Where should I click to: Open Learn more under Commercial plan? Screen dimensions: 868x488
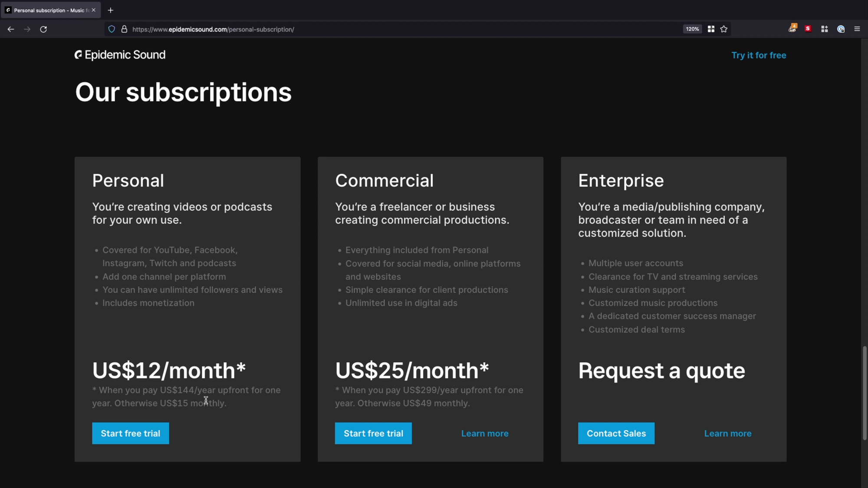485,433
